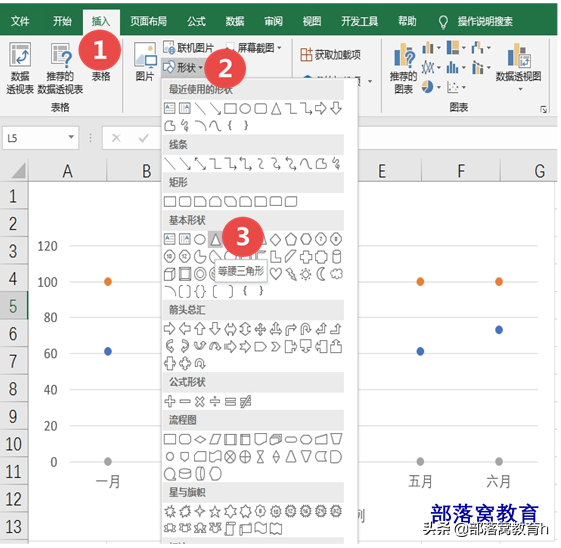This screenshot has width=561, height=548.
Task: Insert the sun shape
Action: pyautogui.click(x=306, y=274)
